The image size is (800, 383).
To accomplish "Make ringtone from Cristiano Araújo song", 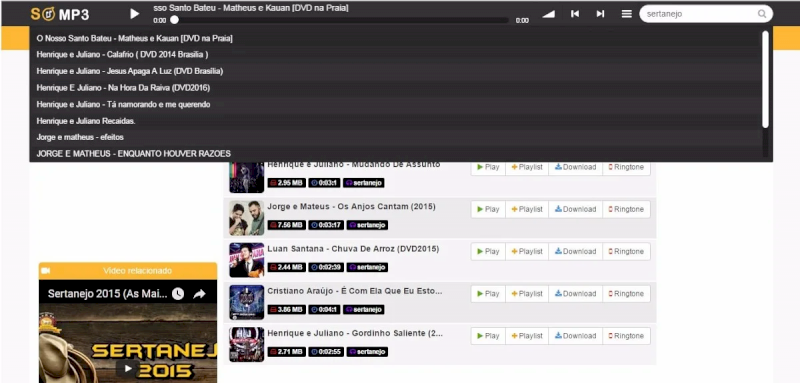I will pos(627,294).
